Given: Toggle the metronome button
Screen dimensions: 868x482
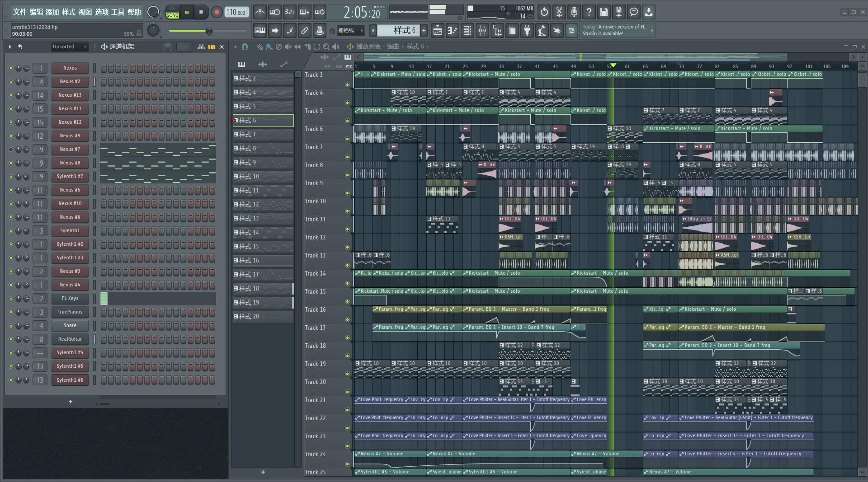Looking at the screenshot, I should point(259,12).
